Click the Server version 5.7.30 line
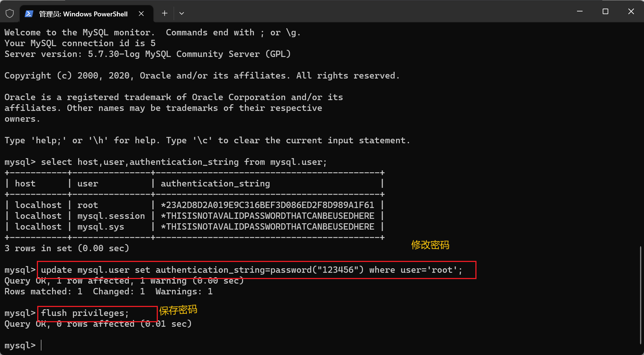Viewport: 644px width, 355px height. coord(147,54)
